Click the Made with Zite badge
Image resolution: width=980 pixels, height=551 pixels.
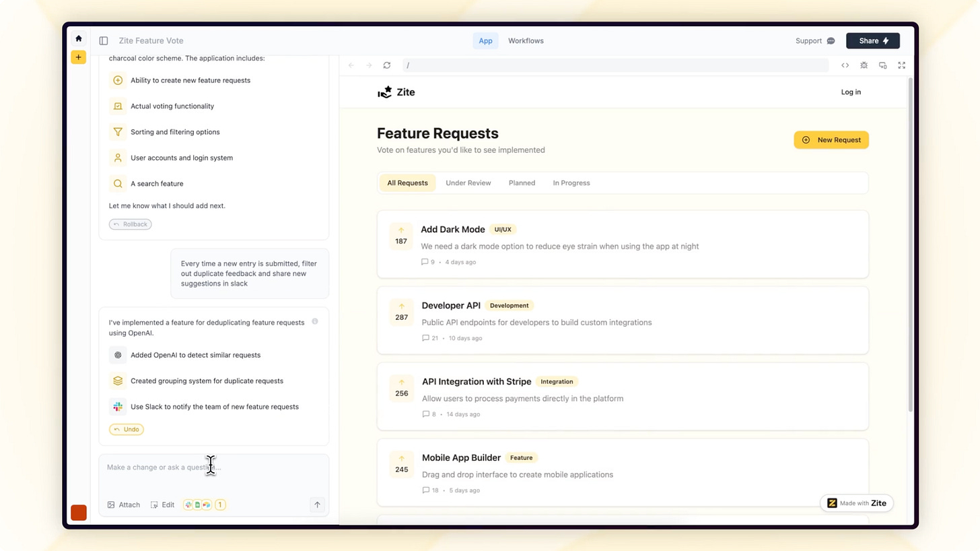[x=856, y=503]
